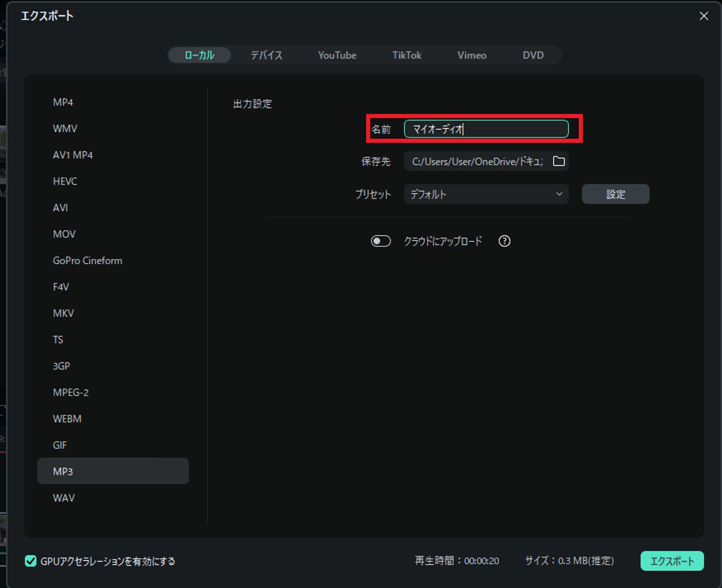Image resolution: width=722 pixels, height=588 pixels.
Task: Select GoPro Cineform format
Action: (x=87, y=261)
